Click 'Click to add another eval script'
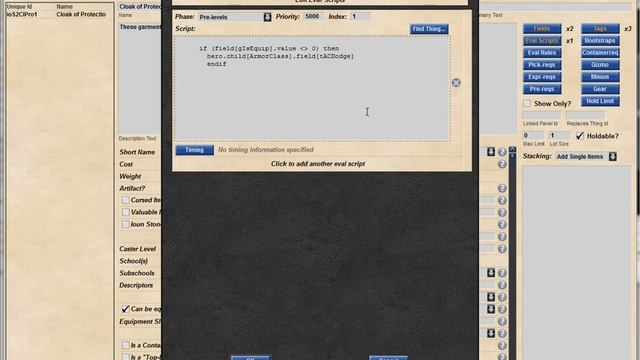This screenshot has height=360, width=640. tap(318, 164)
